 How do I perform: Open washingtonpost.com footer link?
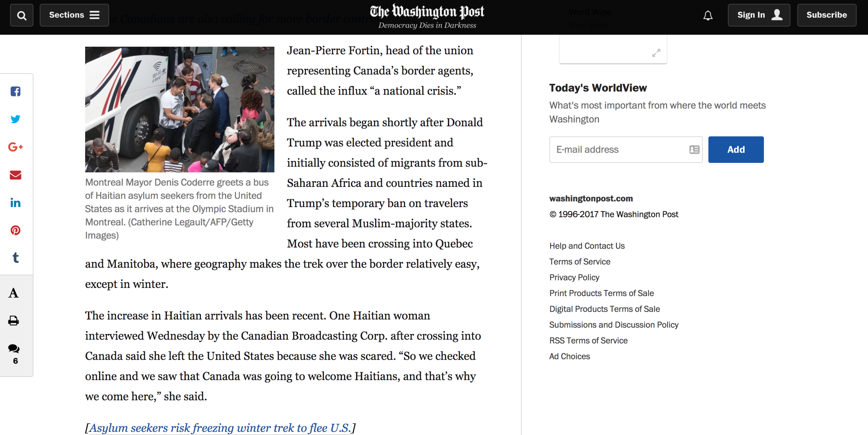click(591, 199)
